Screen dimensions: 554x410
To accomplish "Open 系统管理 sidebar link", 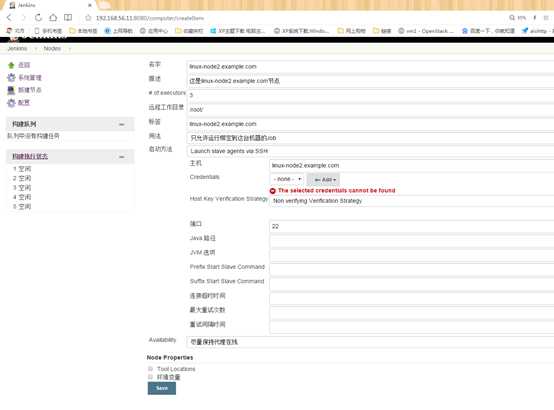I will tap(30, 78).
